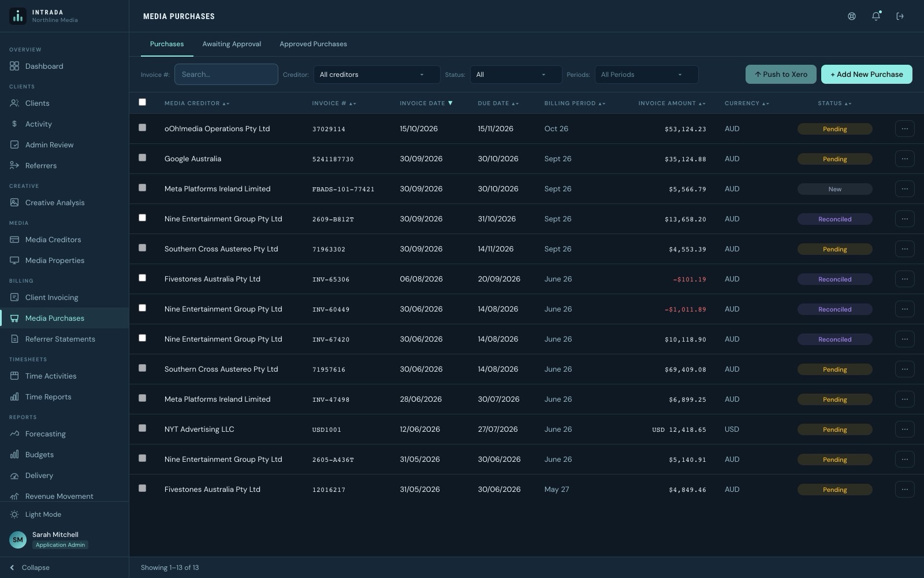Click the Time Activities calendar icon
Viewport: 924px width, 578px height.
(14, 376)
